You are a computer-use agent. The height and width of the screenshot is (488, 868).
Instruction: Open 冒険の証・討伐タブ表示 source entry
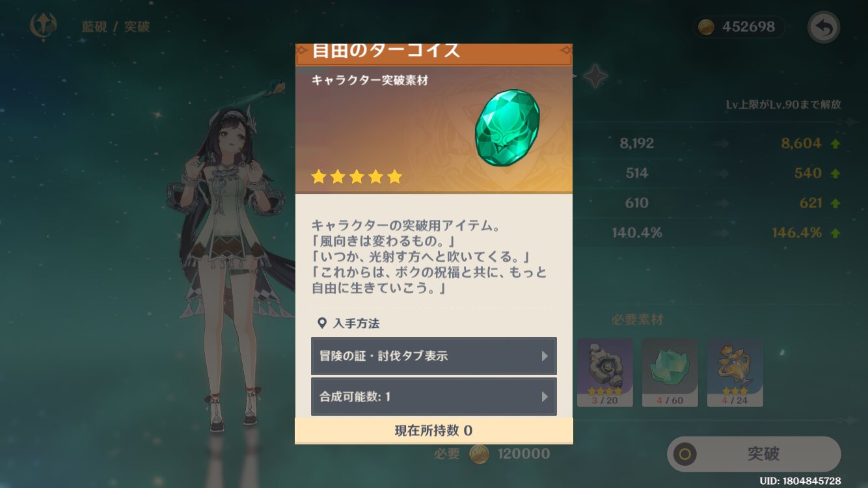[x=434, y=356]
